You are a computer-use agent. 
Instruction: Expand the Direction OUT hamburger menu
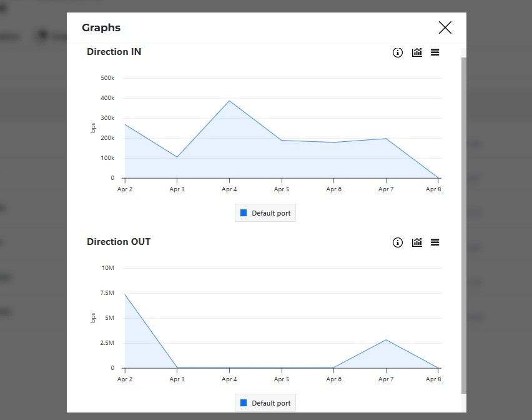coord(435,242)
